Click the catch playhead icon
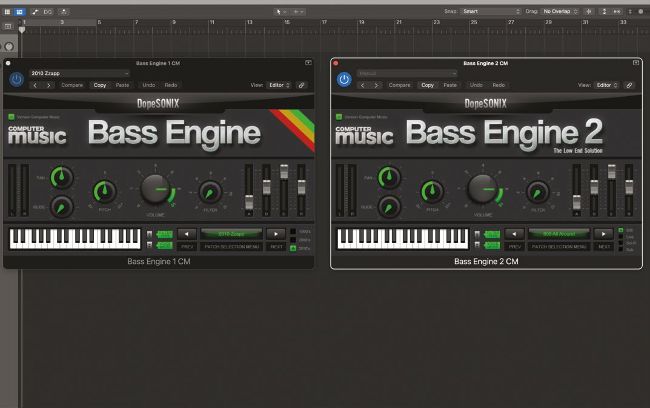Image resolution: width=650 pixels, height=408 pixels. tap(63, 12)
